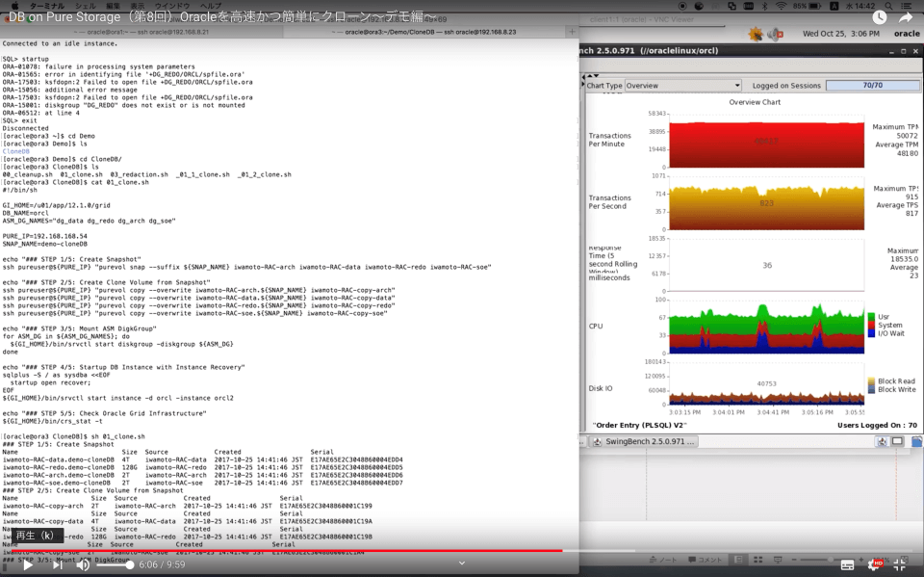
Task: Click the input source 'A' icon
Action: point(834,6)
